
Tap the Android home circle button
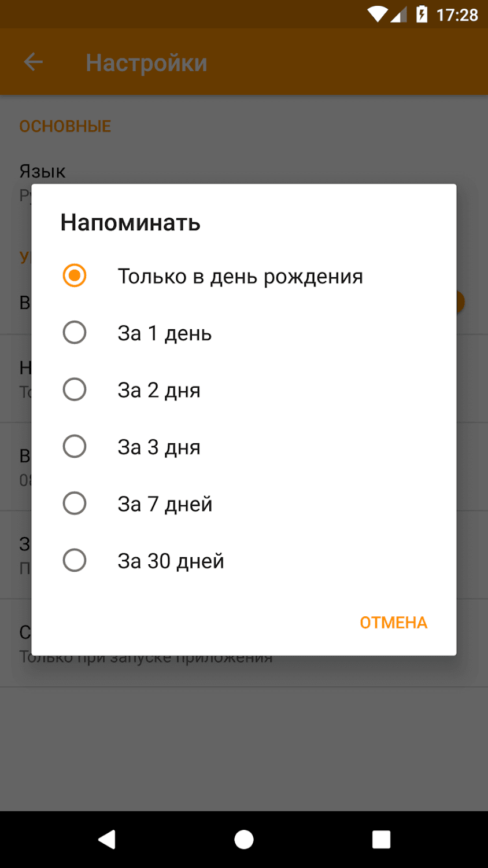[x=243, y=839]
